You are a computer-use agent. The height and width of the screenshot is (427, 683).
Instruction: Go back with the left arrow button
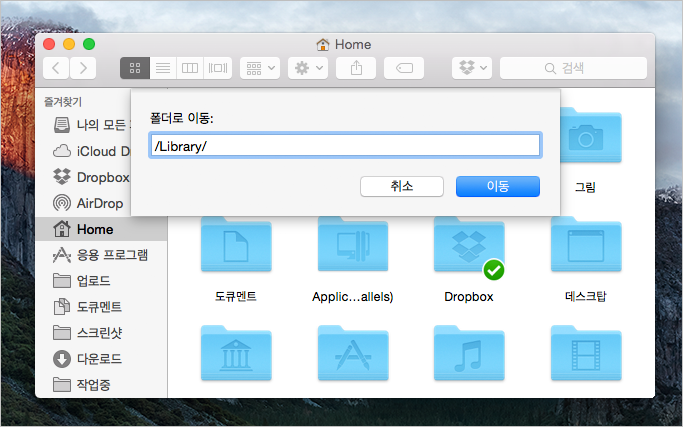coord(56,68)
